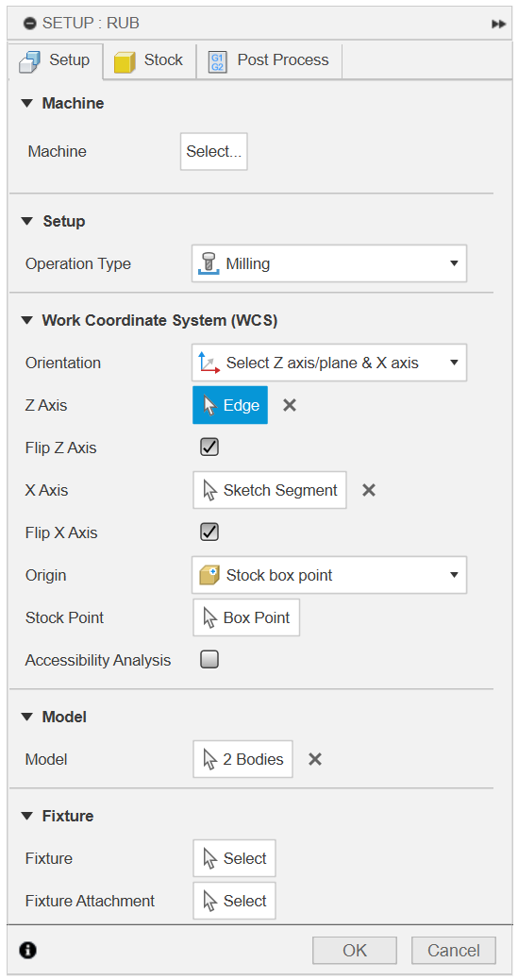Clear the Z Axis Edge selection with X

click(x=290, y=405)
